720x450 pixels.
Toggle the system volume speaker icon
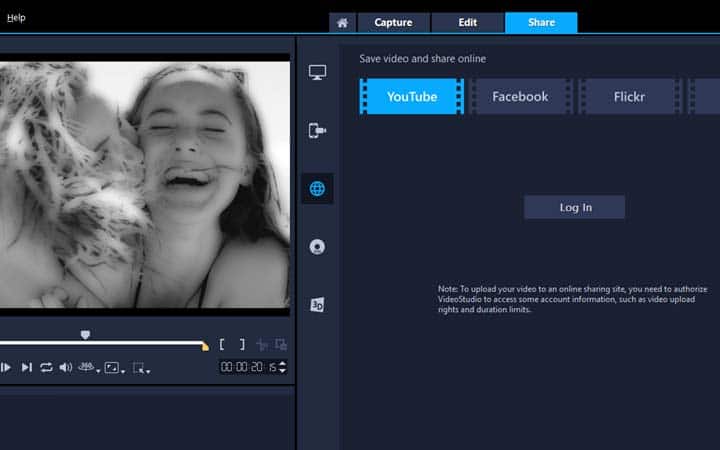[65, 368]
